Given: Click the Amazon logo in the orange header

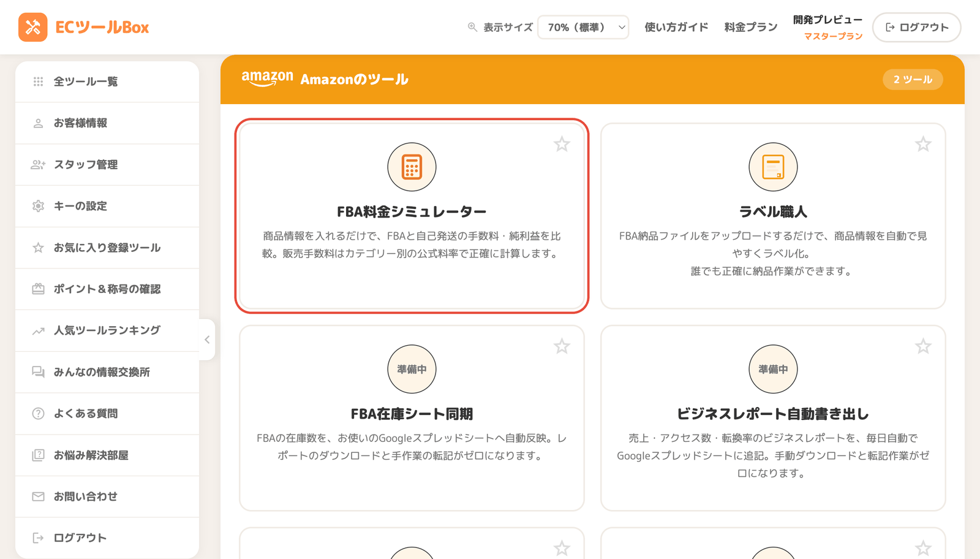Looking at the screenshot, I should click(x=267, y=78).
